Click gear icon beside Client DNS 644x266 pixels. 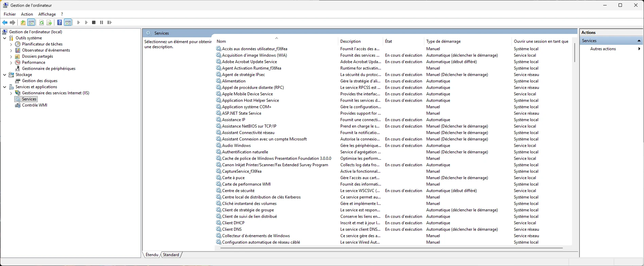(219, 229)
